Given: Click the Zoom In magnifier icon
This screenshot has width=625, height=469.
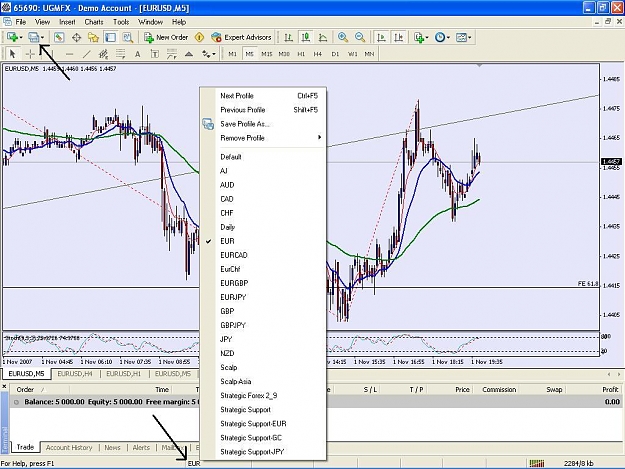Looking at the screenshot, I should pyautogui.click(x=343, y=37).
